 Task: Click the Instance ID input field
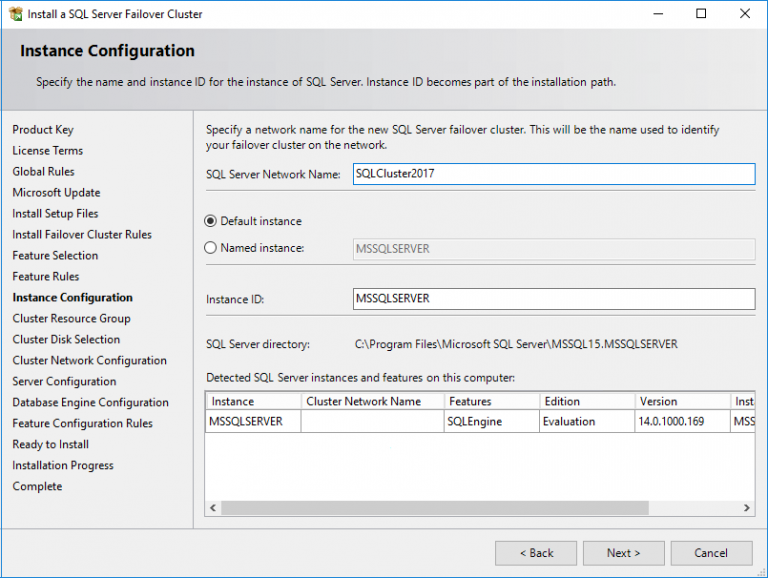[554, 299]
